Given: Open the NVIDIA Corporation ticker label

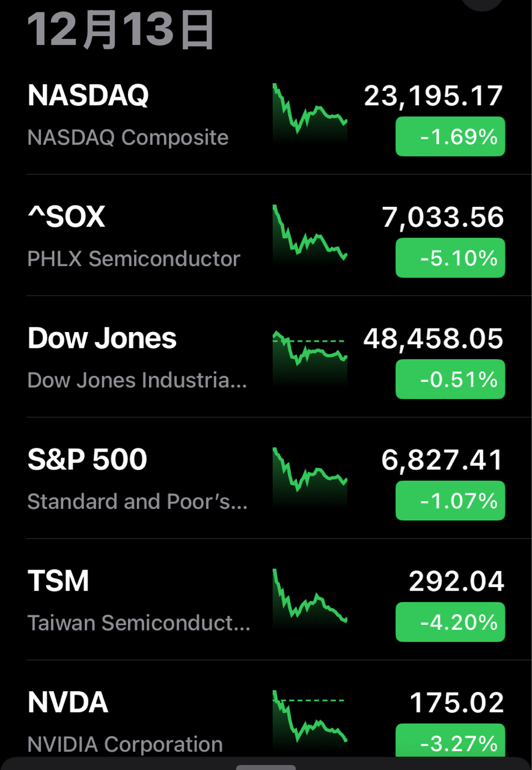Looking at the screenshot, I should [x=125, y=745].
